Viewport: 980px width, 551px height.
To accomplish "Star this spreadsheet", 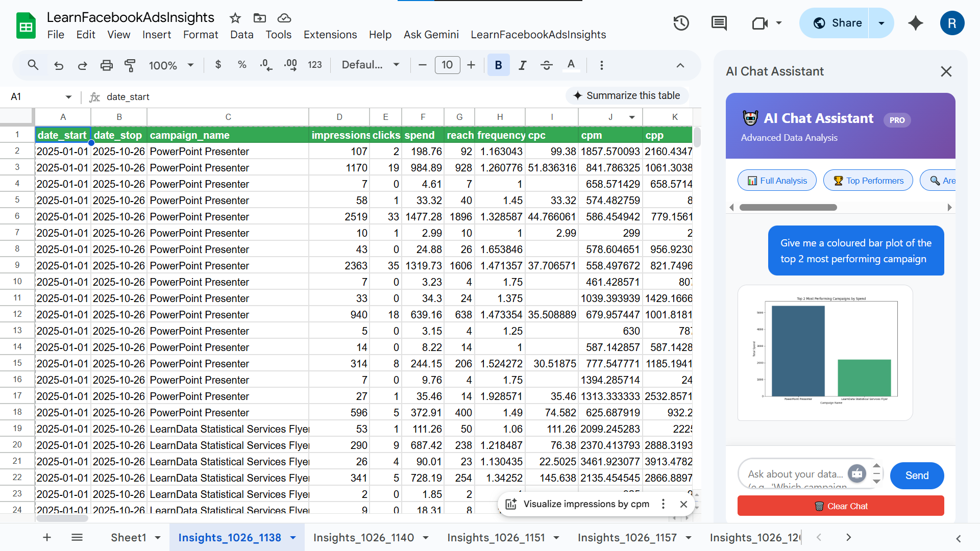I will (x=235, y=18).
